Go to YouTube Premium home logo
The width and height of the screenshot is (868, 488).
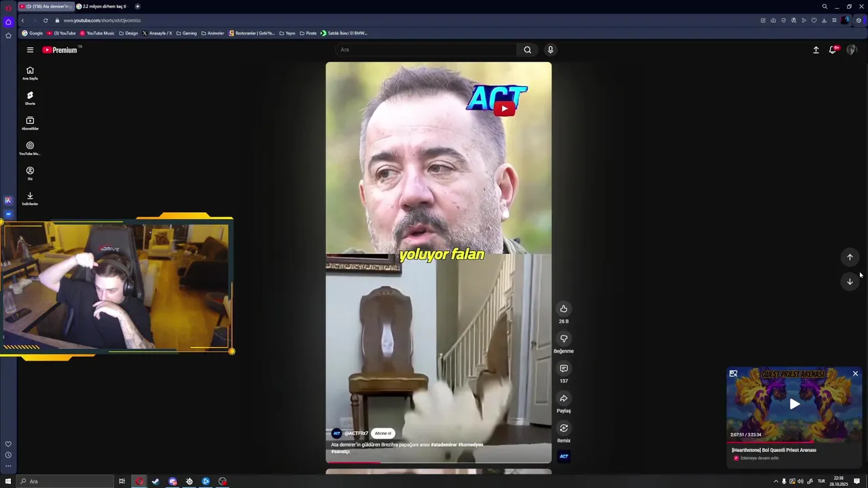[60, 49]
